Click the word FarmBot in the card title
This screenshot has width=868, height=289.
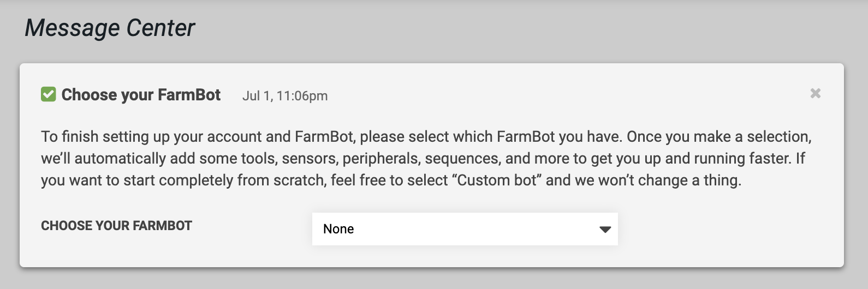(189, 95)
